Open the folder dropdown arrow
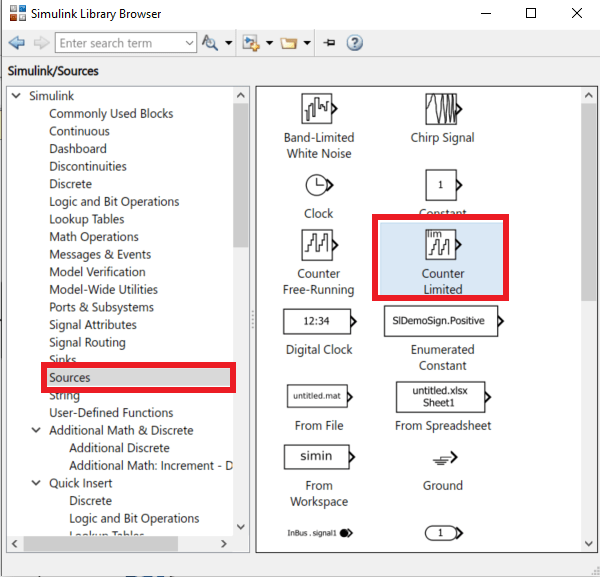Image resolution: width=600 pixels, height=577 pixels. coord(307,43)
